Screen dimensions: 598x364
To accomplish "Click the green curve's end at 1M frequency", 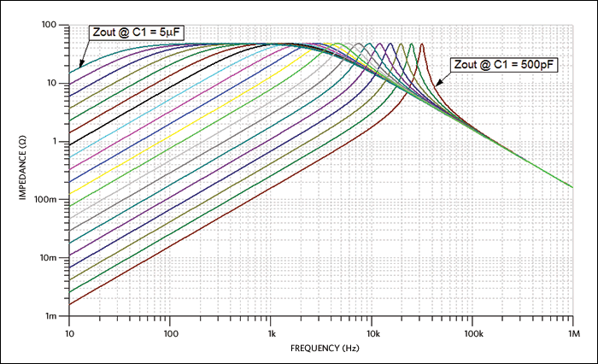I will pos(571,185).
